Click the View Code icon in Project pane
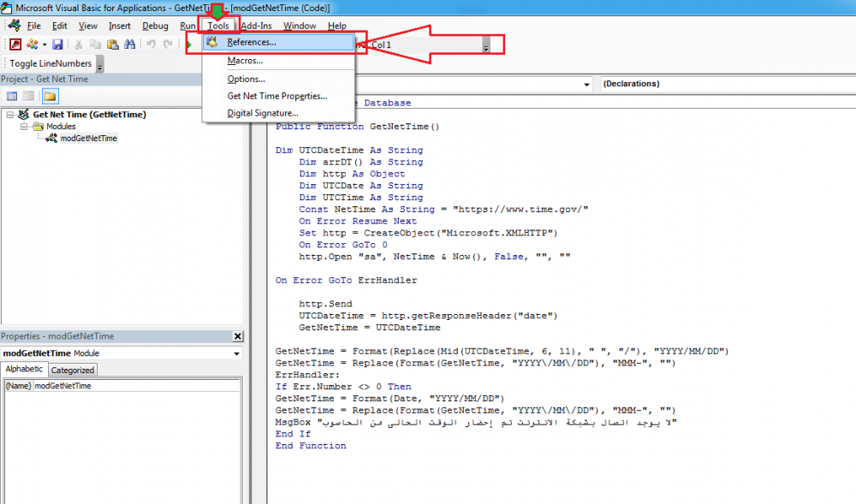This screenshot has width=856, height=504. (11, 97)
